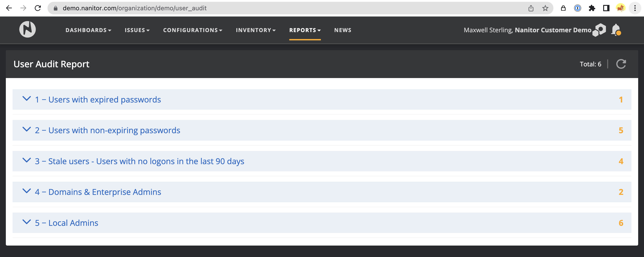Open the browser extensions puzzle icon
This screenshot has width=644, height=257.
(592, 8)
